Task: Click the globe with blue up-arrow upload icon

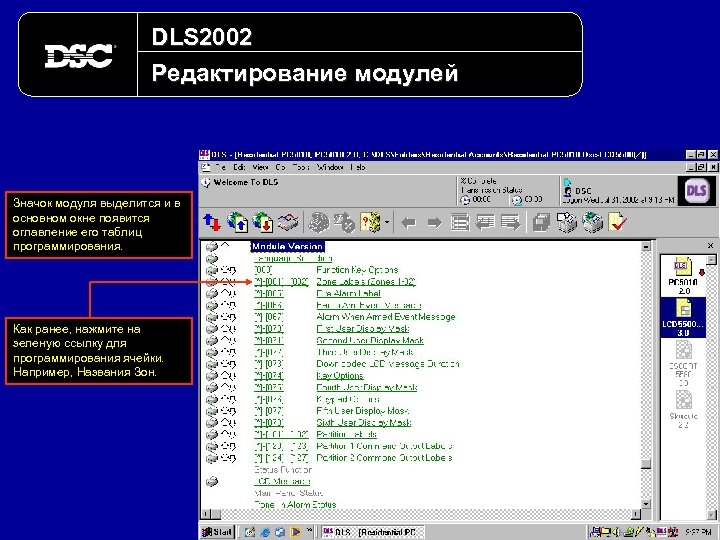Action: tap(237, 223)
